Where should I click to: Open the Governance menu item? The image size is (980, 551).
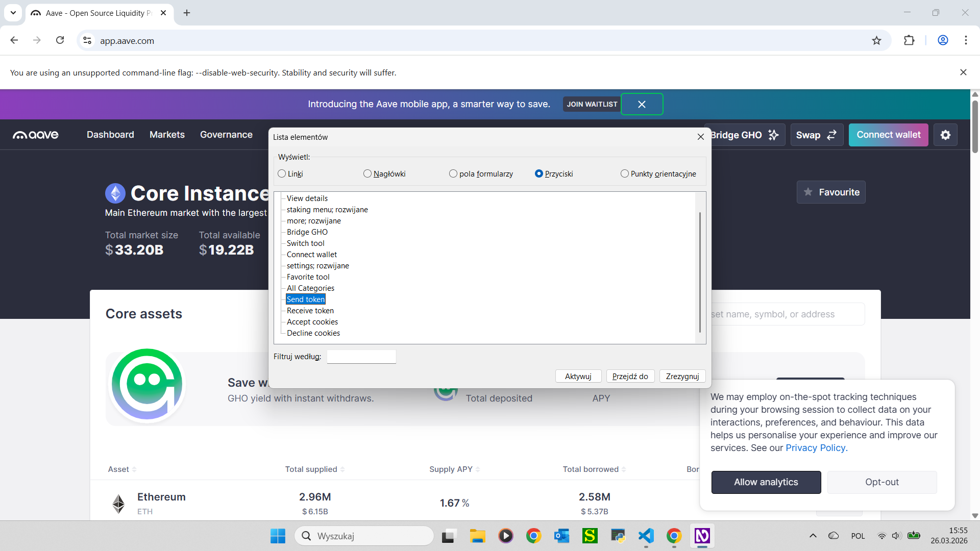click(x=226, y=135)
